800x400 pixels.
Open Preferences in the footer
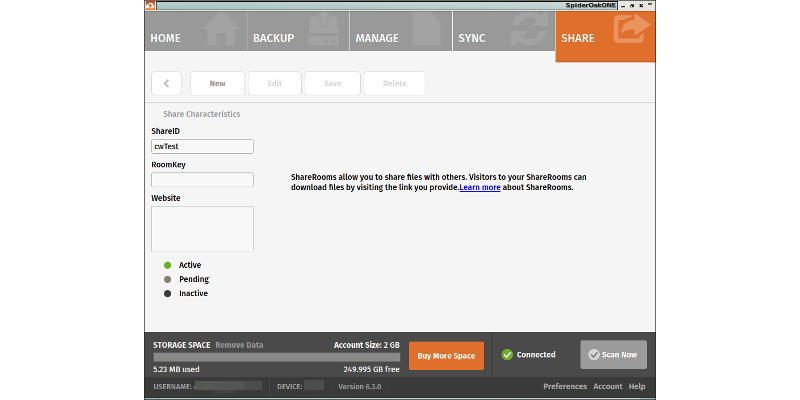coord(565,386)
